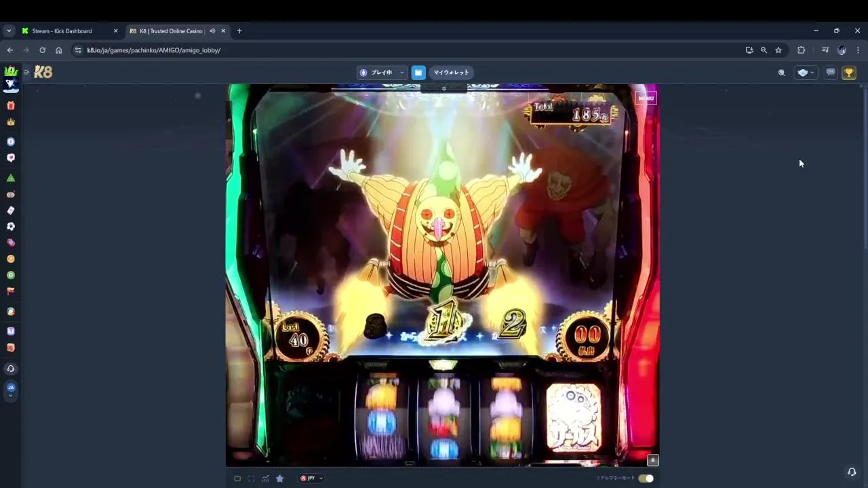Expand the profile avatar dropdown
The width and height of the screenshot is (868, 488).
pyautogui.click(x=807, y=73)
